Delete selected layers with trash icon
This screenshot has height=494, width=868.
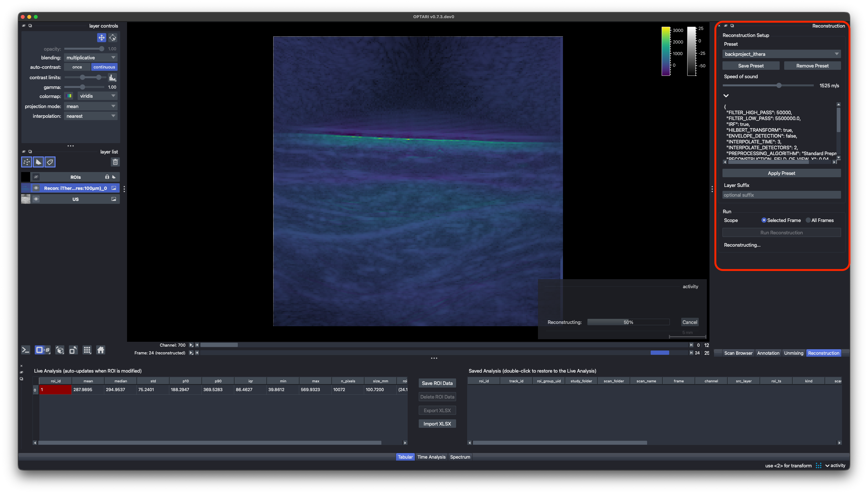[x=115, y=162]
